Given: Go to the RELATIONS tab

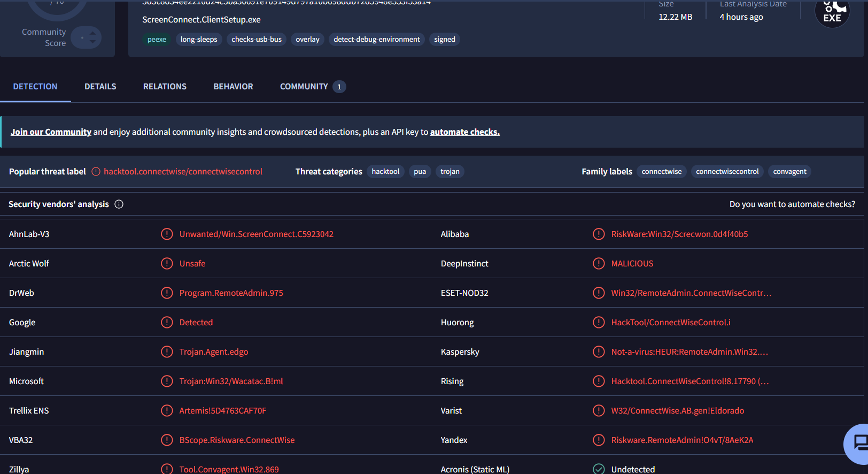Looking at the screenshot, I should (165, 87).
